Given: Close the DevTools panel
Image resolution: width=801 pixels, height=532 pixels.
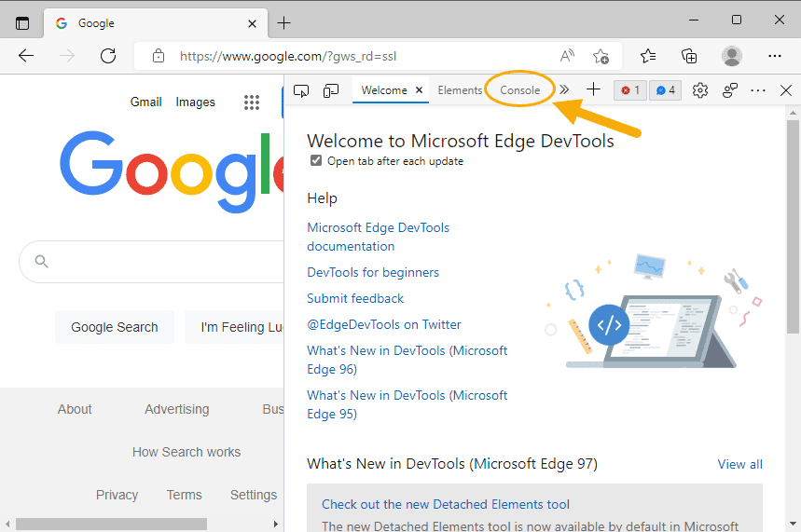Looking at the screenshot, I should click(786, 90).
